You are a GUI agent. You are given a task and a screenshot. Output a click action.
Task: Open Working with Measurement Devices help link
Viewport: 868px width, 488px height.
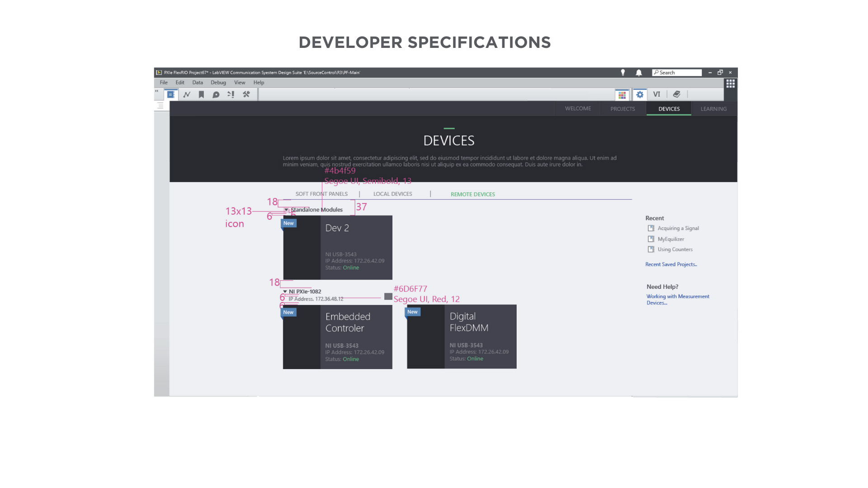678,300
